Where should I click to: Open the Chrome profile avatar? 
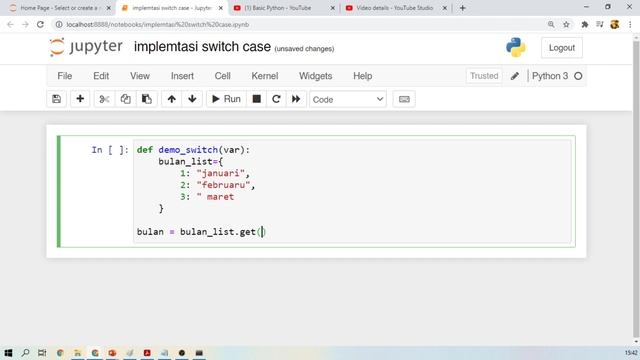615,24
